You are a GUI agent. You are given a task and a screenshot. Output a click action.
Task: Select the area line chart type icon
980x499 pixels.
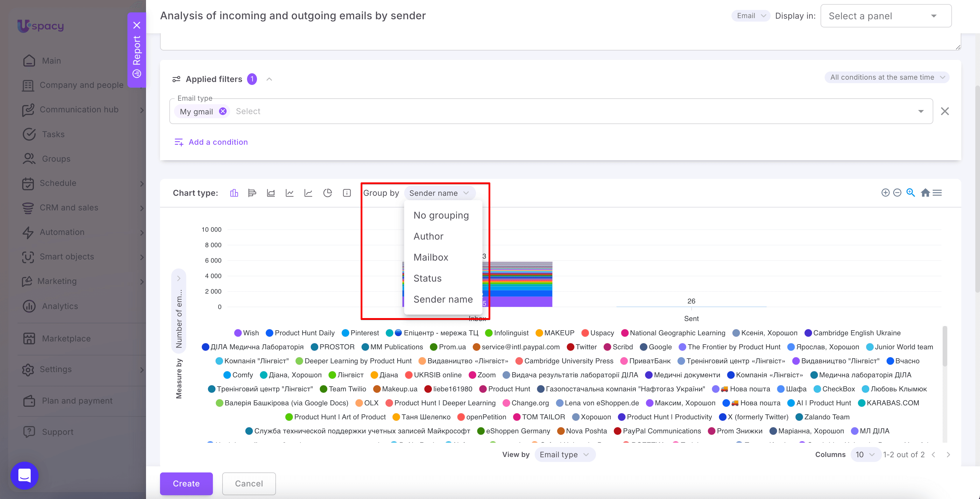pyautogui.click(x=308, y=193)
